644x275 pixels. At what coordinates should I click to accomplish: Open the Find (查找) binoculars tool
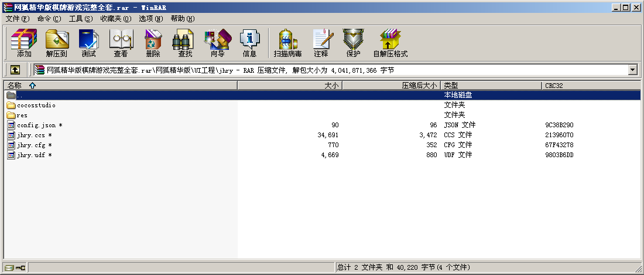click(185, 43)
